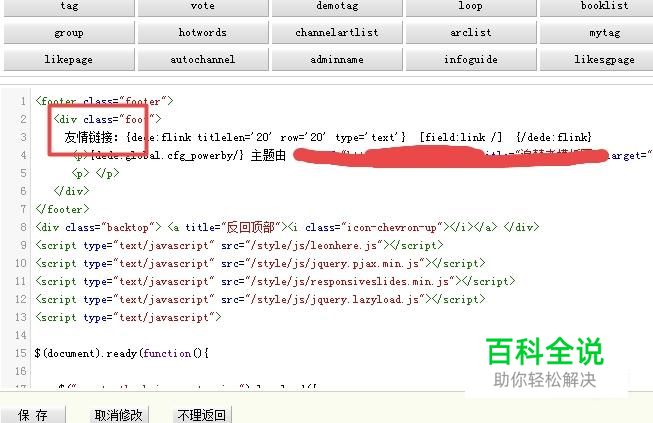Insert the arclist template tag
The image size is (653, 423).
click(471, 32)
